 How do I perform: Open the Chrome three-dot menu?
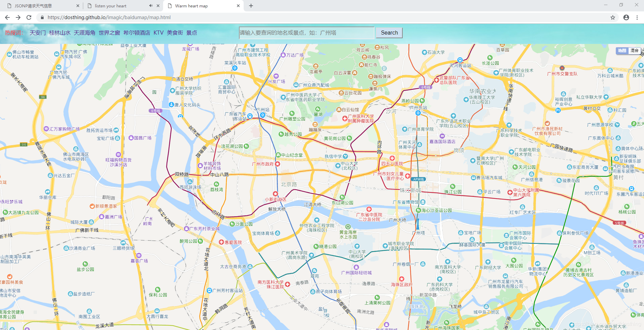click(x=637, y=17)
